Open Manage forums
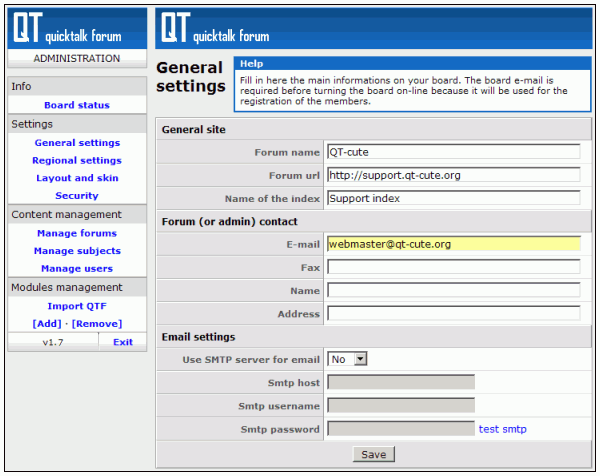Viewport: 600px width, 476px height. coord(77,233)
